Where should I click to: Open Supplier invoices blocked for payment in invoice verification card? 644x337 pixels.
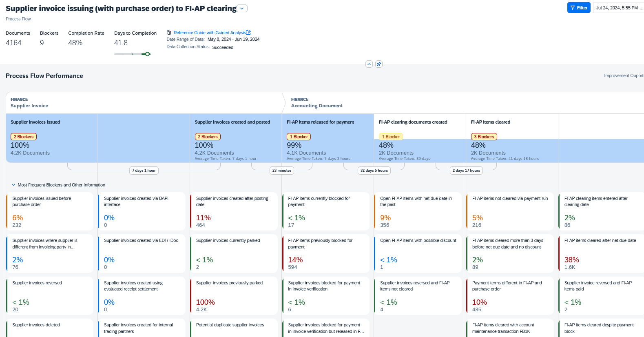pyautogui.click(x=326, y=296)
